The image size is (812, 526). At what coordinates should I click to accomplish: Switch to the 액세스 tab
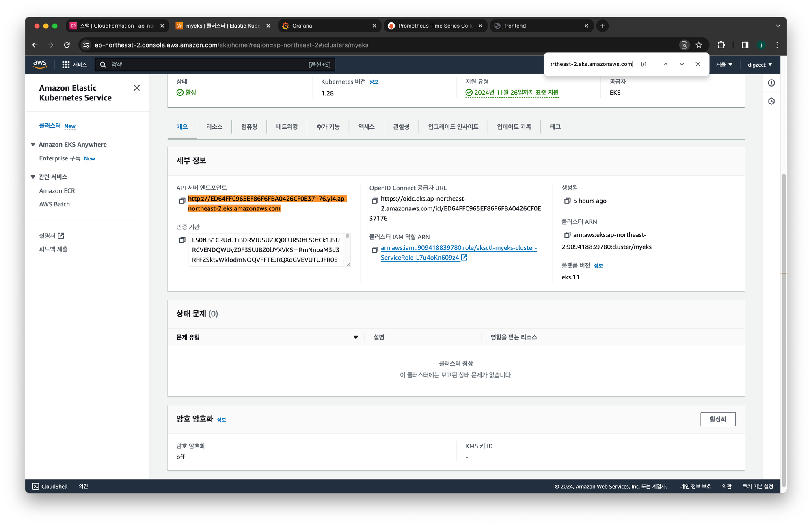[x=366, y=127]
